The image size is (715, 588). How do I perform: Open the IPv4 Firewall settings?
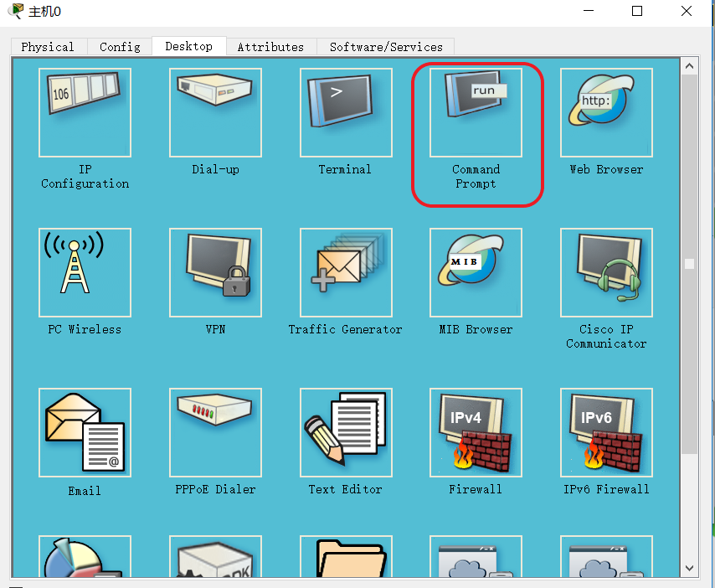476,432
